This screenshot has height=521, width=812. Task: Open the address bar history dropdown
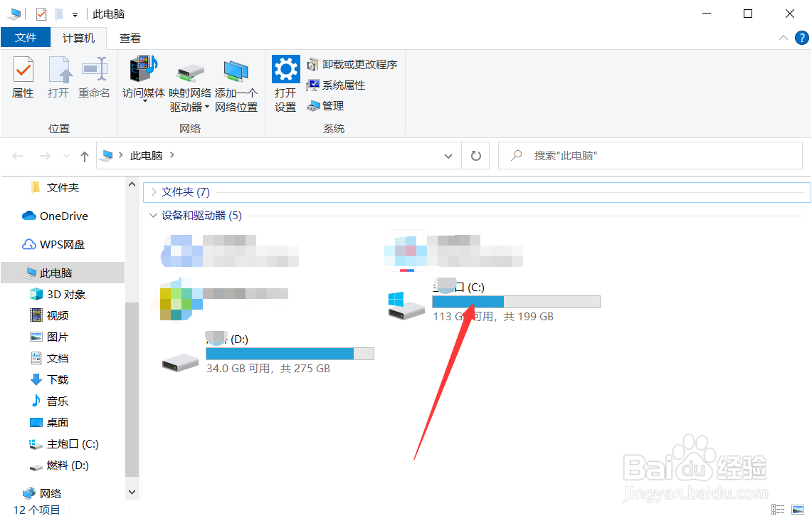(x=448, y=156)
